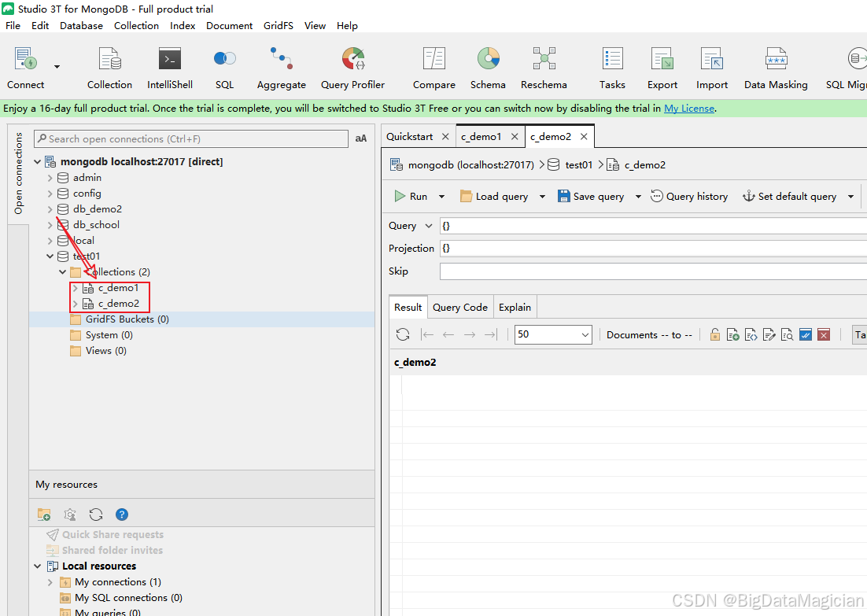The width and height of the screenshot is (867, 616).
Task: Select the c_demo1 collection in tree
Action: click(118, 288)
